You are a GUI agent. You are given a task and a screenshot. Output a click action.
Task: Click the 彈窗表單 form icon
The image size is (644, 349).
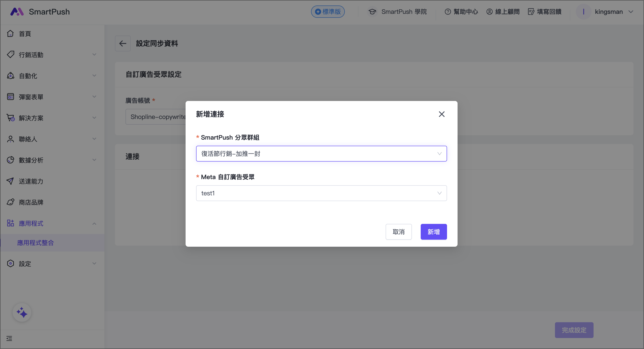tap(10, 97)
